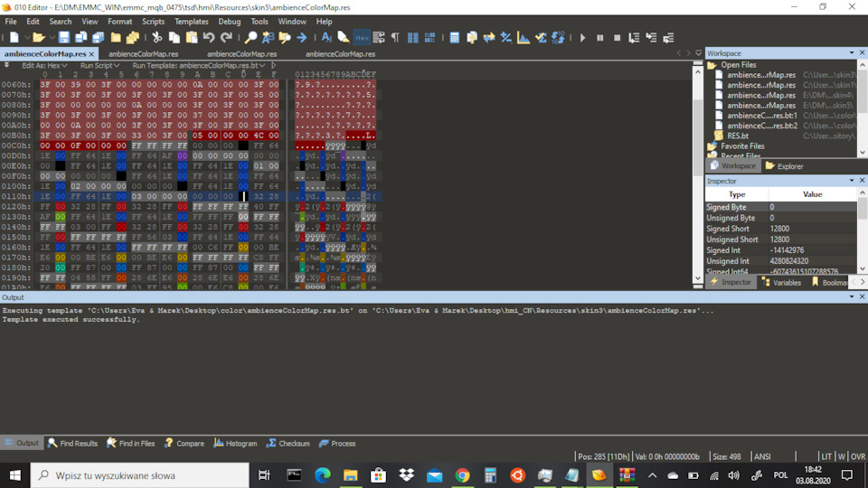Open the Calculator tool icon
868x488 pixels.
pos(455,38)
